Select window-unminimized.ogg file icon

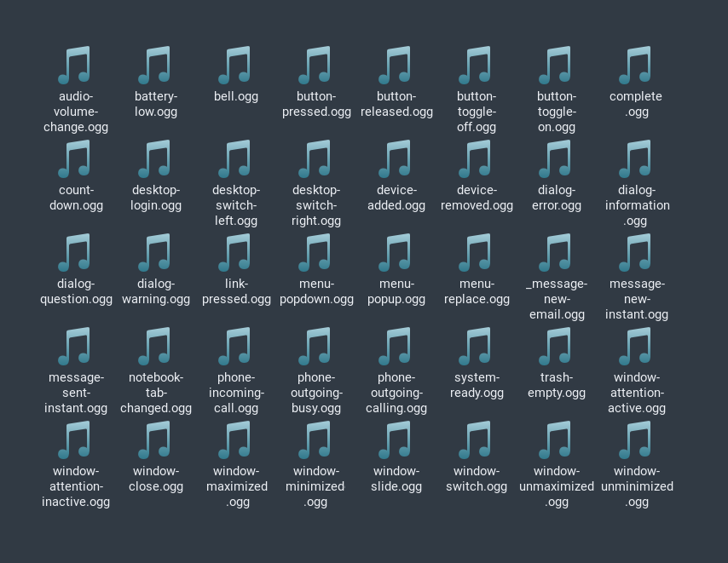pos(636,439)
